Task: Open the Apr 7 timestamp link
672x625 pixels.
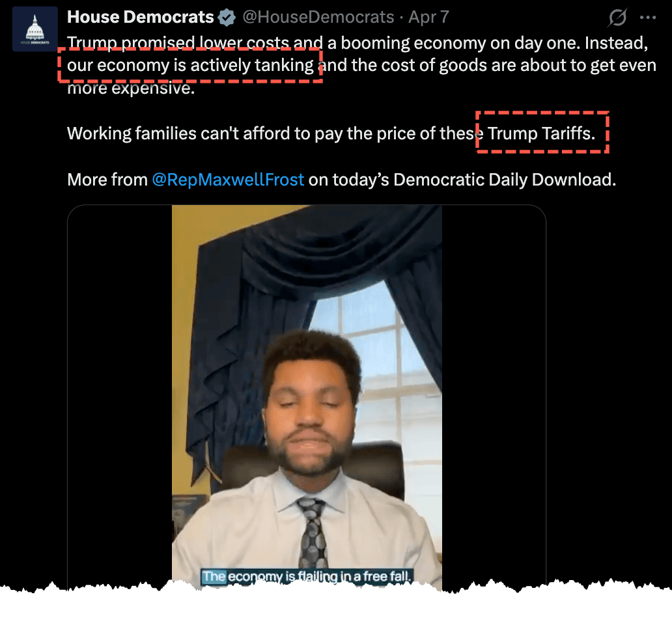Action: point(428,17)
